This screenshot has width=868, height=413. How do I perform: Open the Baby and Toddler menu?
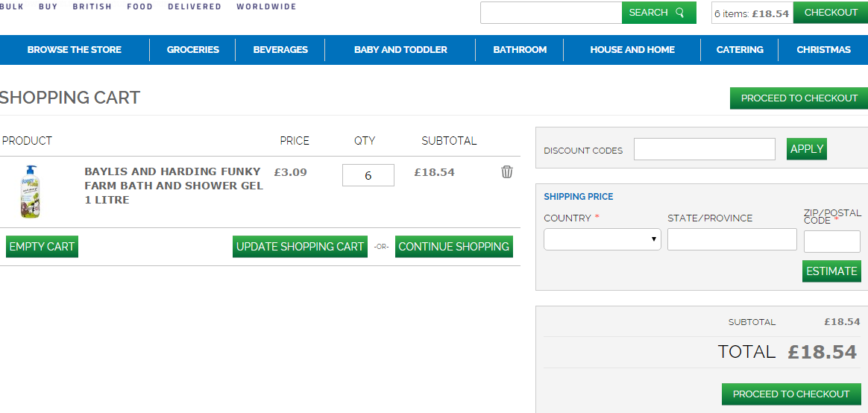(x=400, y=50)
